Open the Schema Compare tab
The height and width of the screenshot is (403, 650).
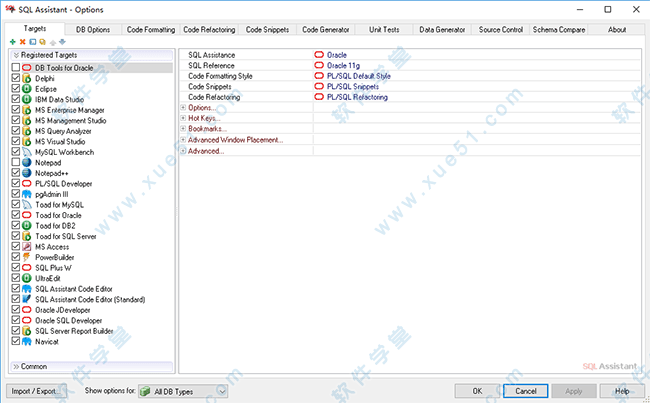coord(559,30)
